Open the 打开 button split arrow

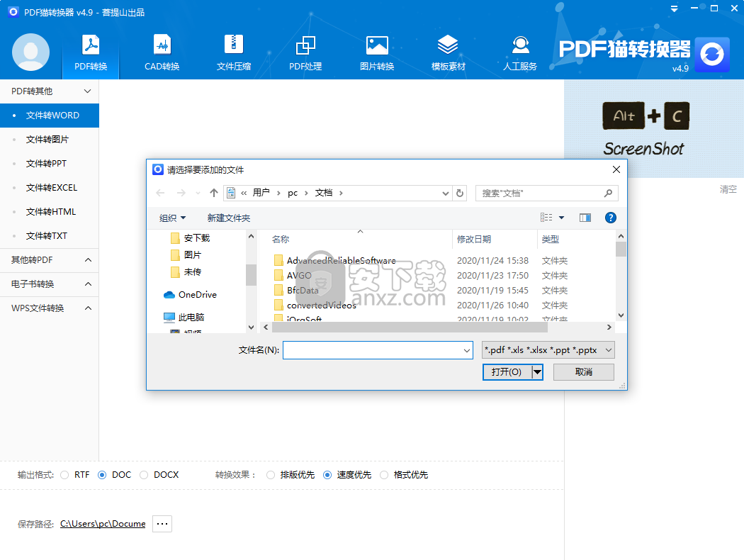537,372
